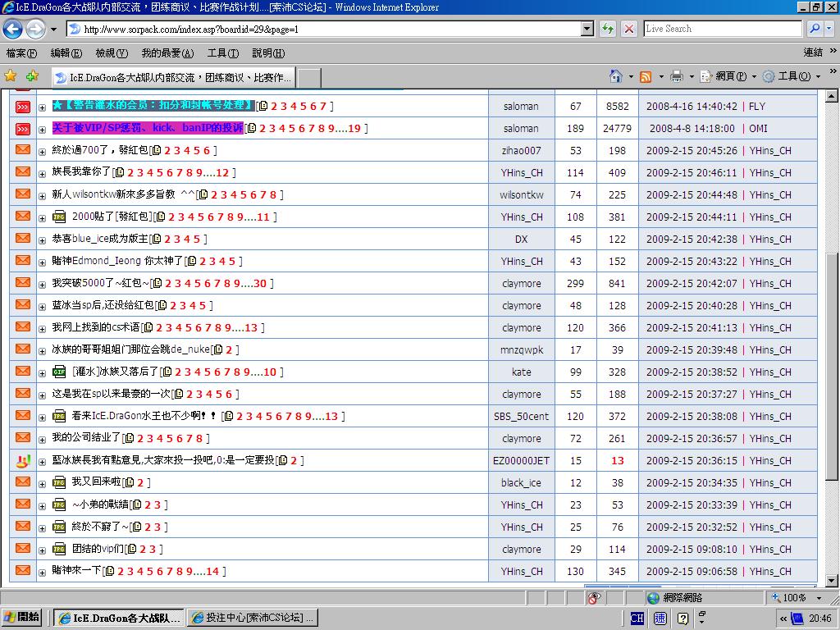This screenshot has height=630, width=840.
Task: Open the Home page icon in command bar
Action: pyautogui.click(x=615, y=76)
